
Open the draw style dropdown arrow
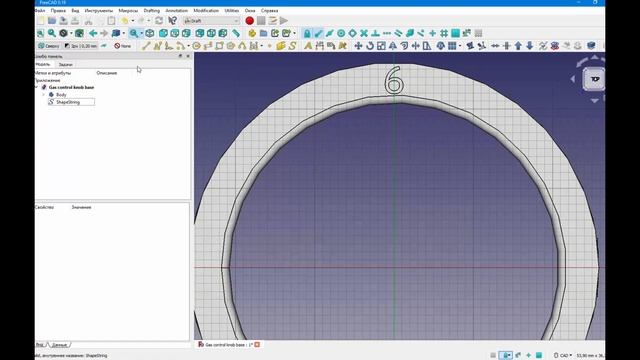[71, 33]
